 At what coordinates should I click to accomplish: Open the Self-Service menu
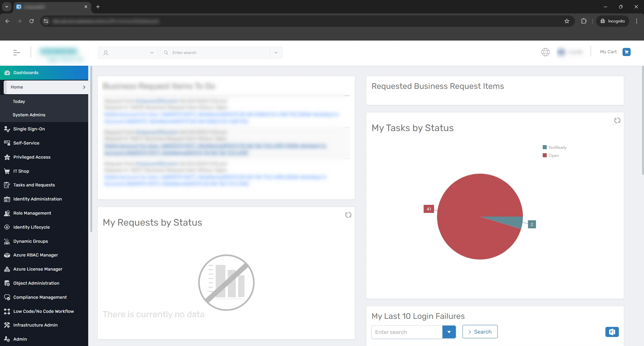pyautogui.click(x=26, y=143)
